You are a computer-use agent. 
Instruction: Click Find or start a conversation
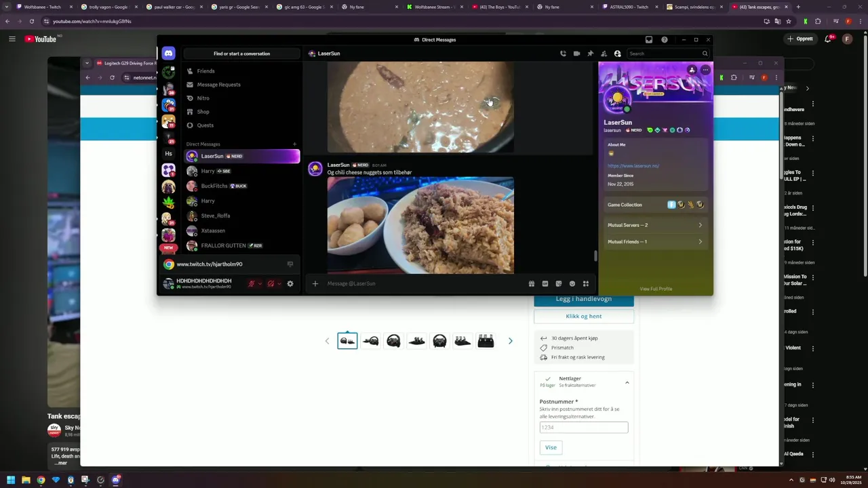(x=241, y=54)
